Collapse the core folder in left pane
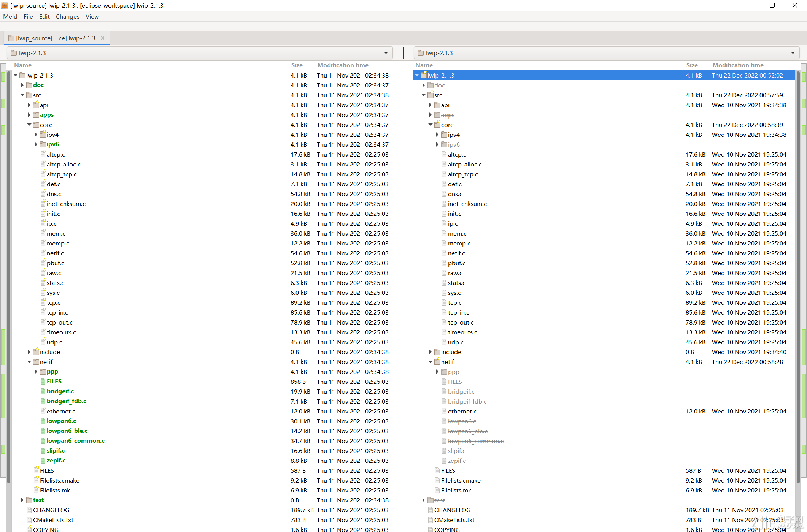Viewport: 807px width, 532px height. point(29,125)
